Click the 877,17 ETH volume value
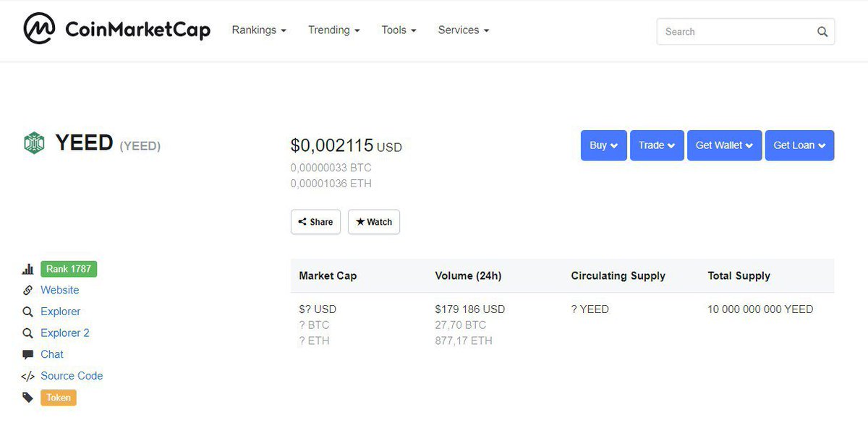Image resolution: width=868 pixels, height=433 pixels. 464,340
